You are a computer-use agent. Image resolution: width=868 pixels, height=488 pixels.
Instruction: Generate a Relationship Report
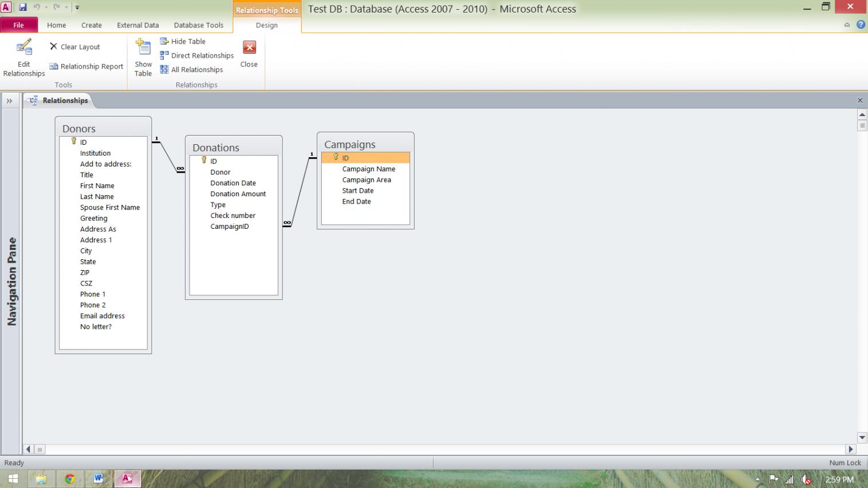click(86, 66)
